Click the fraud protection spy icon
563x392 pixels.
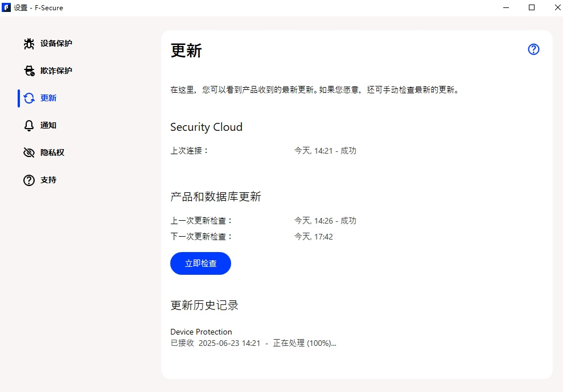29,71
